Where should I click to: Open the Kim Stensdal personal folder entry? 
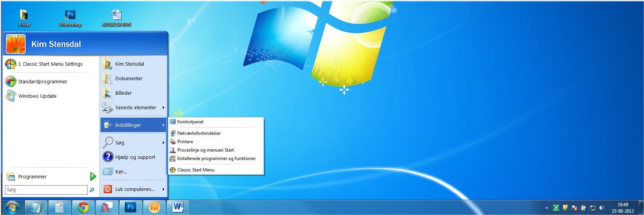pyautogui.click(x=133, y=64)
